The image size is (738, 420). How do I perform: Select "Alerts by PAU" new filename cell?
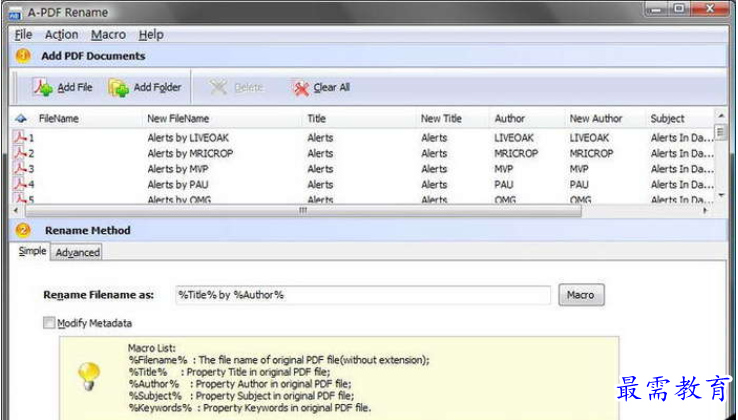[177, 184]
